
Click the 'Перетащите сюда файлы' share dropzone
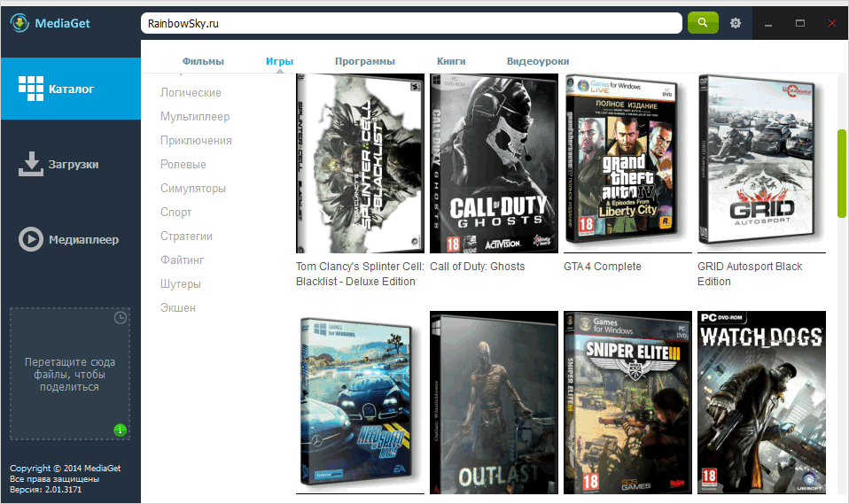tap(70, 374)
